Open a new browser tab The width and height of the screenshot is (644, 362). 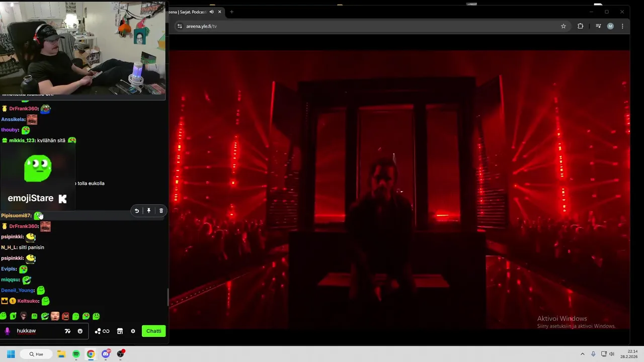point(231,12)
